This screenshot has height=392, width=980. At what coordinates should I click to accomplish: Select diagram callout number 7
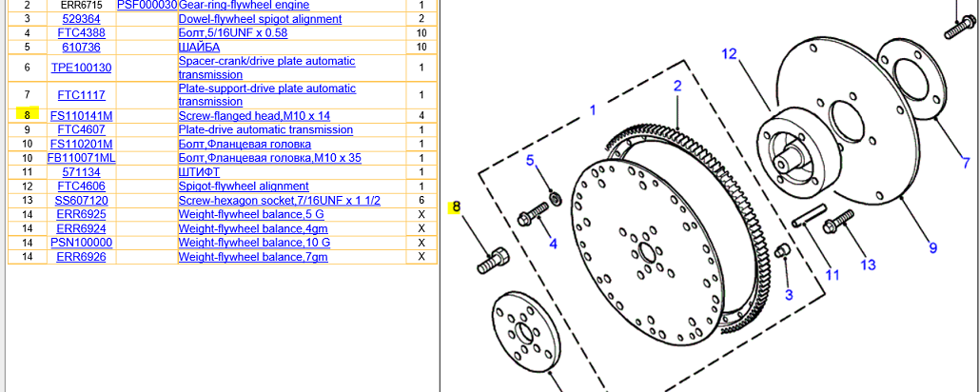[964, 162]
